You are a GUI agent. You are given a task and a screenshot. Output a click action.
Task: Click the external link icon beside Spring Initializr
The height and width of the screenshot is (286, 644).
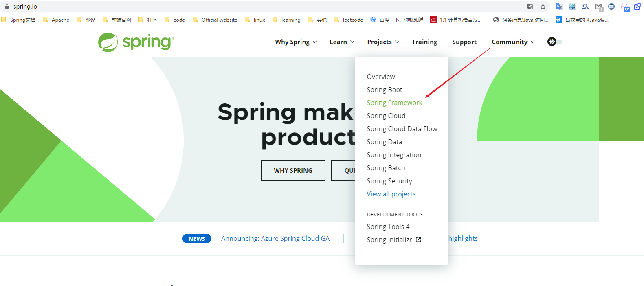[x=418, y=240]
